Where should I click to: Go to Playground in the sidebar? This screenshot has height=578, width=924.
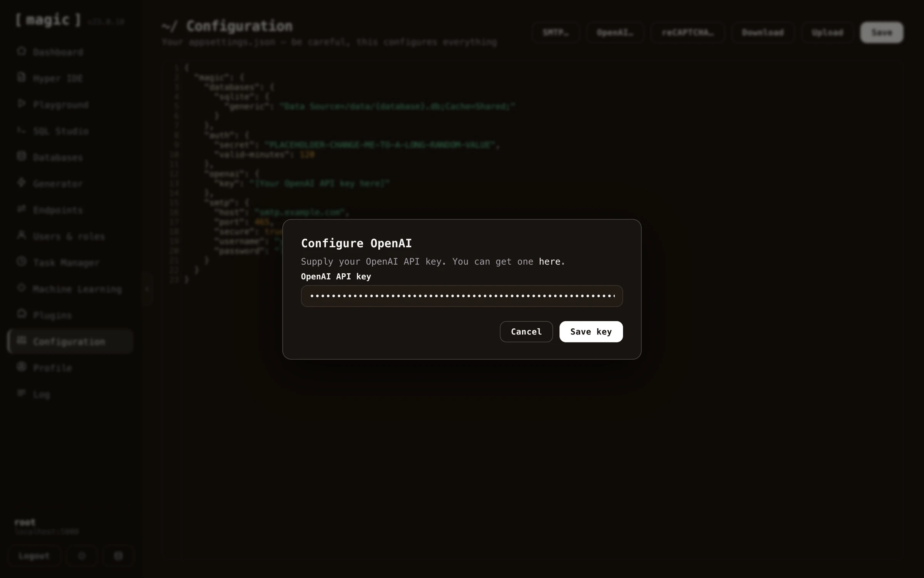(70, 104)
